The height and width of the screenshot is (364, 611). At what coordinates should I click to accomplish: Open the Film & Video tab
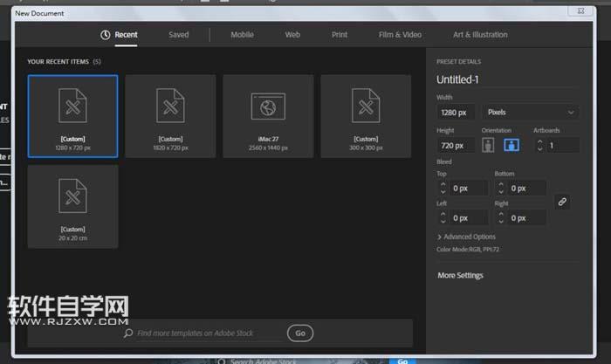click(x=400, y=35)
